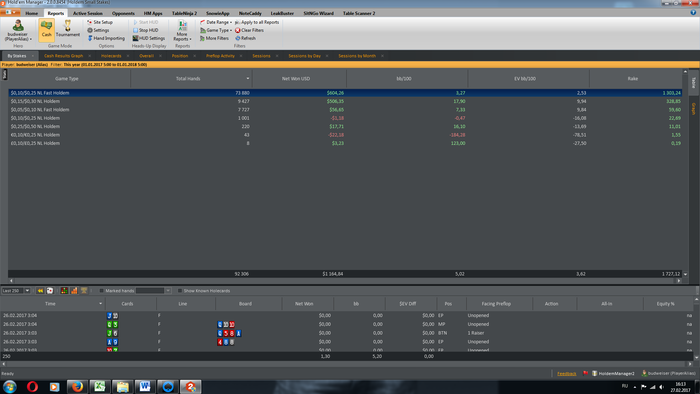Select $0,05/$0,10 NL Fast Holdem row
Viewport: 700px width, 394px height.
(345, 110)
